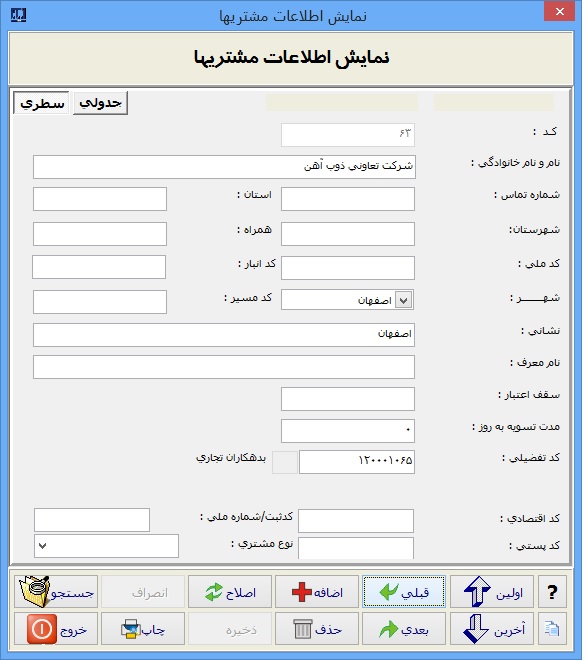Viewport: 585px width, 660px height.
Task: Click the همراه mobile field
Action: coord(100,234)
